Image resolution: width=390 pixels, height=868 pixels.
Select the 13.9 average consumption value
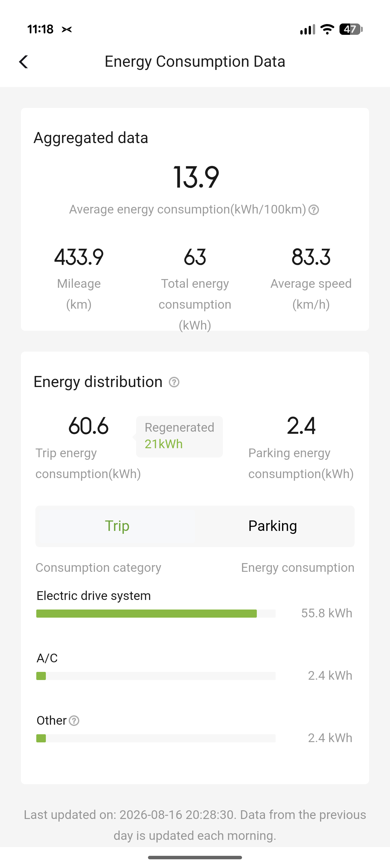(196, 177)
